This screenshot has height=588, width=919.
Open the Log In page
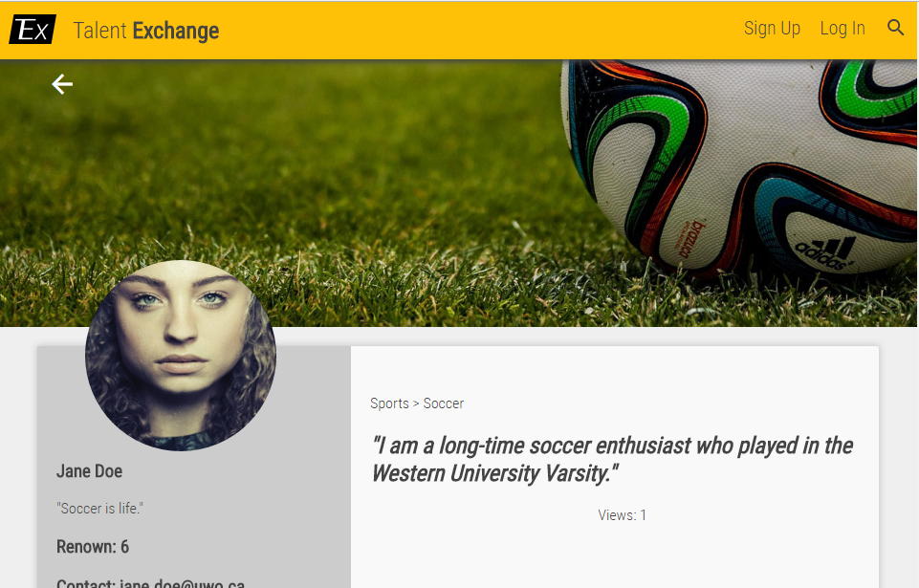[842, 28]
